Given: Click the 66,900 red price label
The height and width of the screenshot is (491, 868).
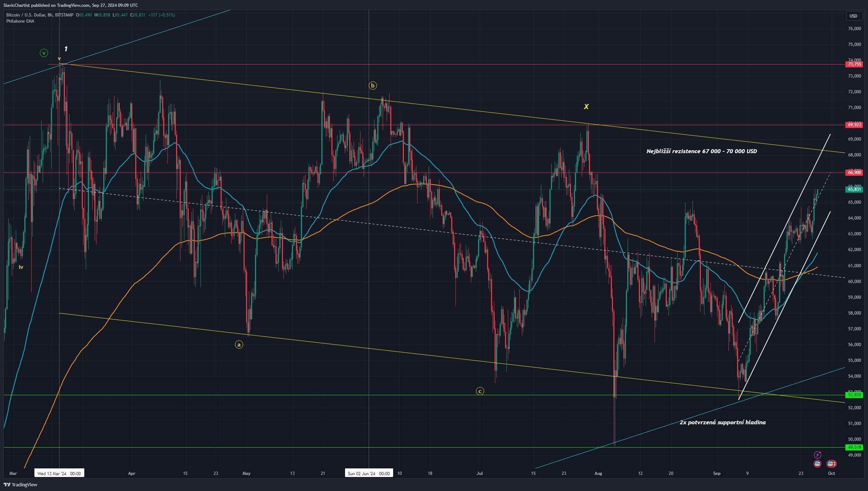Looking at the screenshot, I should pyautogui.click(x=854, y=173).
